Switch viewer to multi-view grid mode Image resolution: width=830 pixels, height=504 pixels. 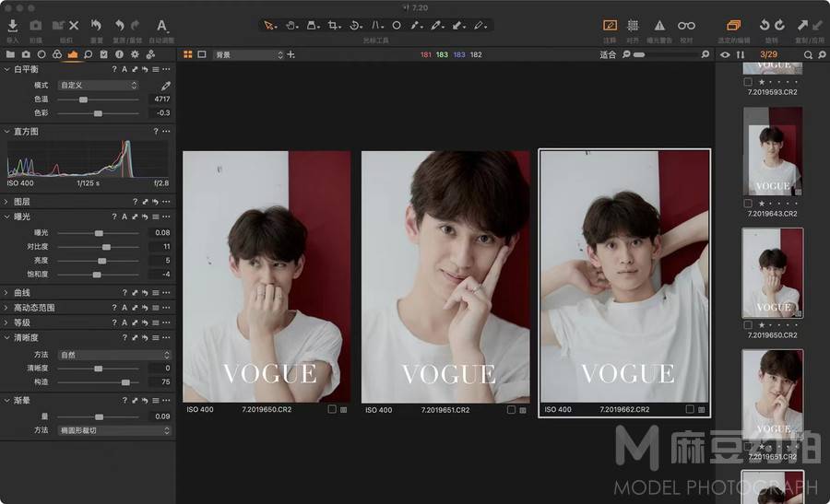[188, 54]
